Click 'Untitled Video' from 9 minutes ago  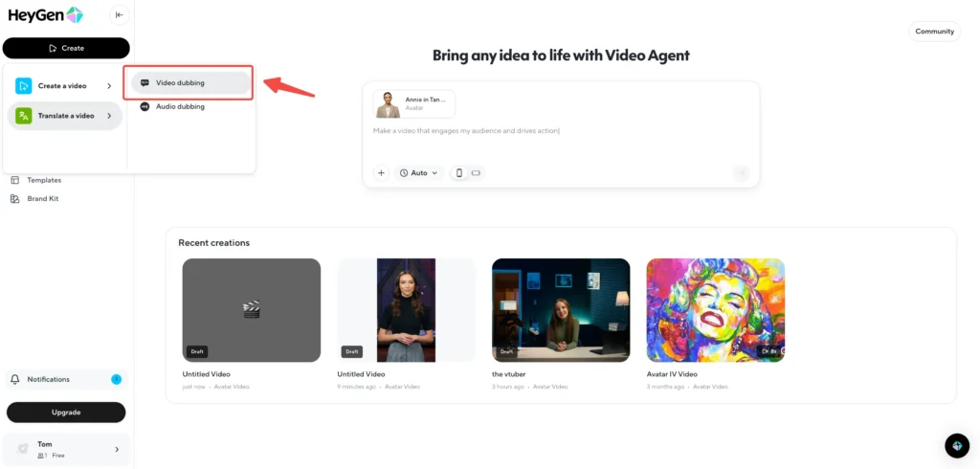point(361,374)
